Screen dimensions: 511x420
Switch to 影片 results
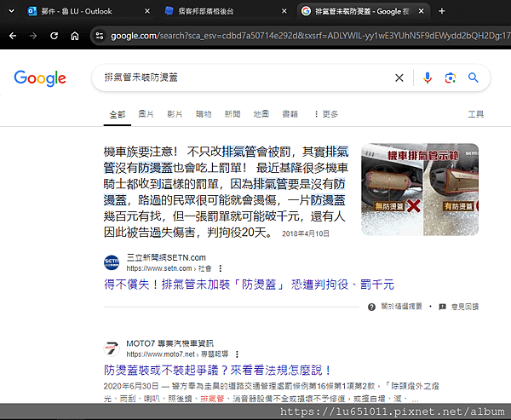[175, 114]
